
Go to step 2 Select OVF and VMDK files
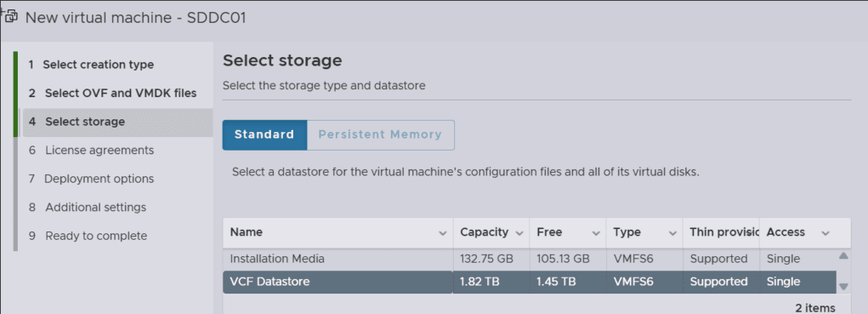pyautogui.click(x=112, y=93)
